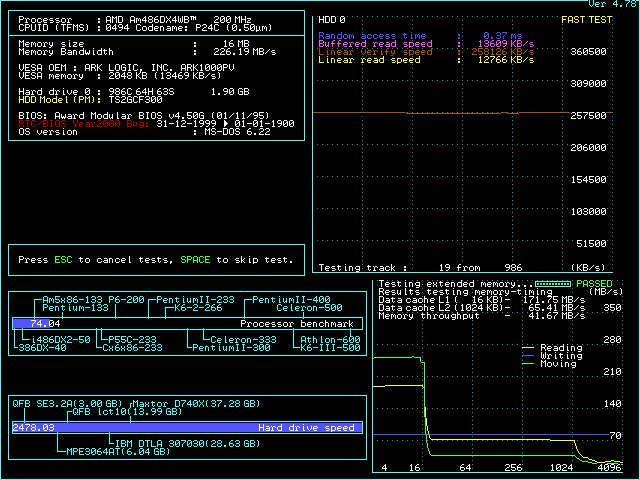Click the 4096 axis label on memory chart

[x=609, y=468]
